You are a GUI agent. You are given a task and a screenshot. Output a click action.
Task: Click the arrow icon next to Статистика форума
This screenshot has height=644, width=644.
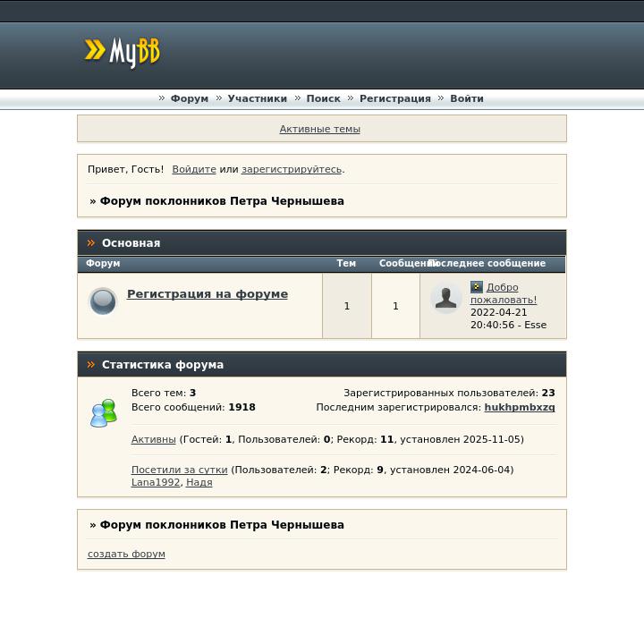(90, 365)
